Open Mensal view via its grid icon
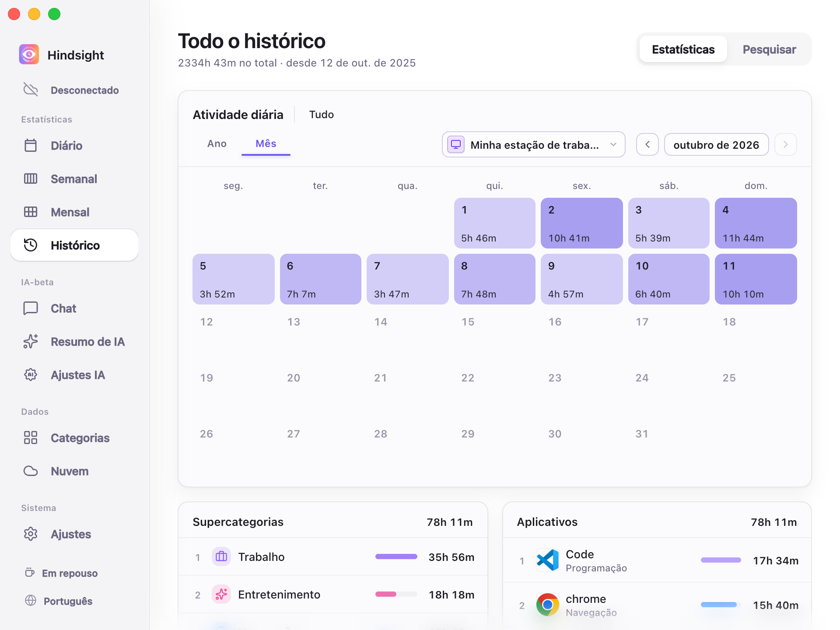Screen dimensions: 840x630 click(31, 212)
